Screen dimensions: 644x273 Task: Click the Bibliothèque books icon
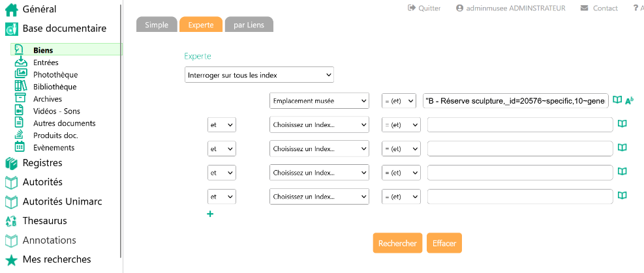(20, 87)
